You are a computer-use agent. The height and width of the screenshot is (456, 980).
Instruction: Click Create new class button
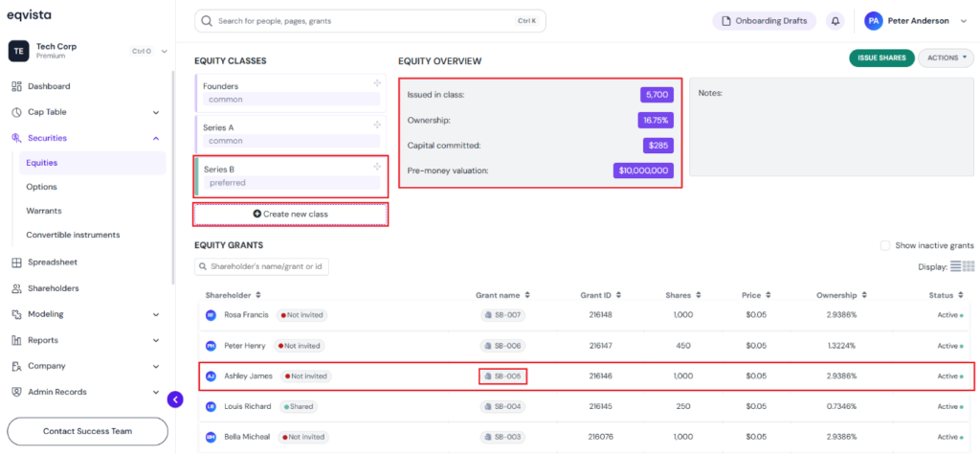tap(291, 214)
